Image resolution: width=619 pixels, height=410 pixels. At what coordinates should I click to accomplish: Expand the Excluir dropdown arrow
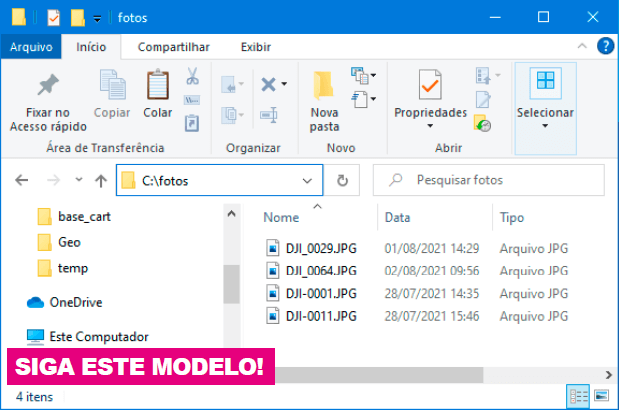(284, 84)
